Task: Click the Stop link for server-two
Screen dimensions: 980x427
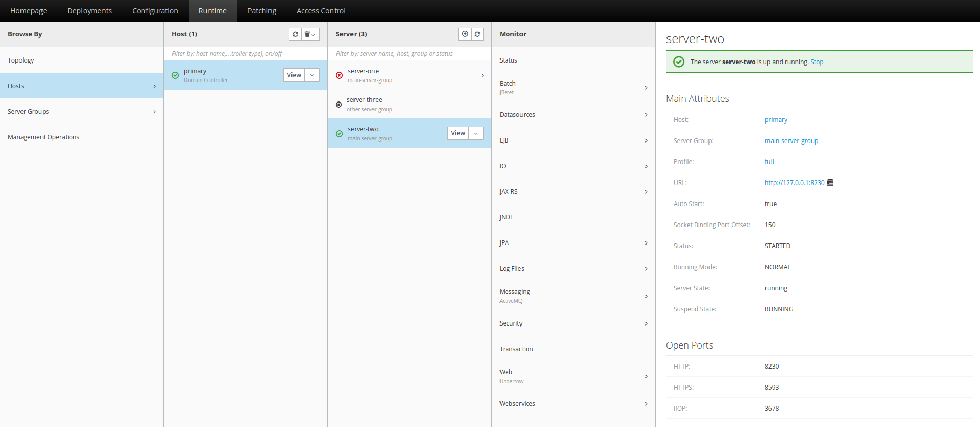Action: (x=817, y=62)
